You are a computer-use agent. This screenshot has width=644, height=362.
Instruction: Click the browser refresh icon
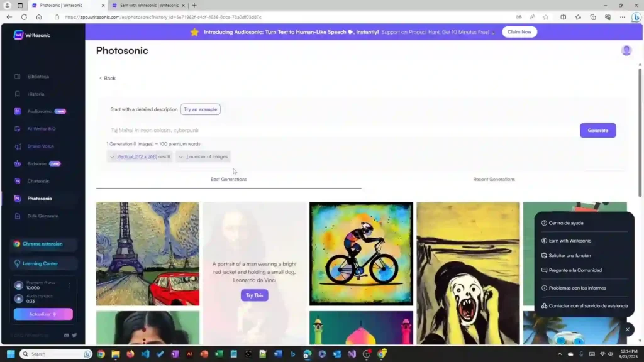[x=25, y=17]
